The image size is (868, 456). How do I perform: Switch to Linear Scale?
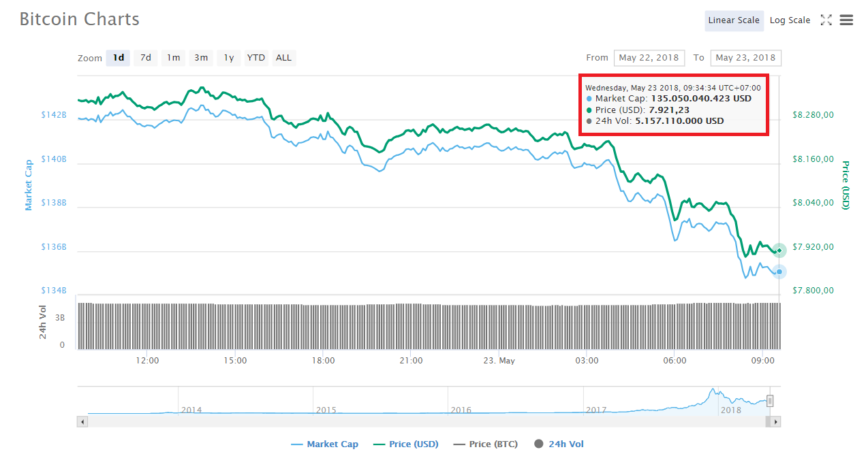[734, 20]
